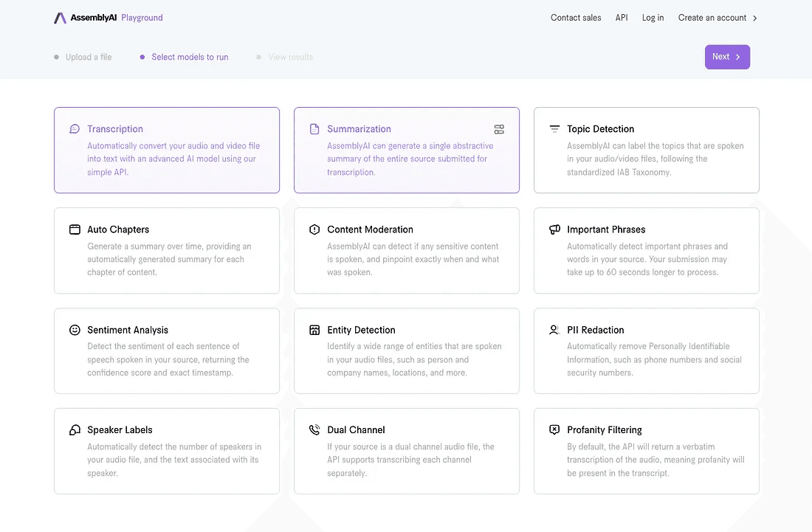Click the Speaker Labels headset icon

pos(75,429)
